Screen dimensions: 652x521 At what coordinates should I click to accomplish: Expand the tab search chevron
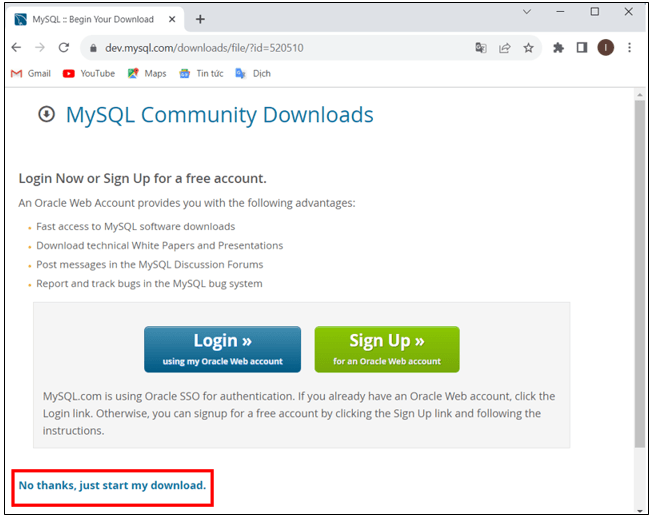coord(528,12)
